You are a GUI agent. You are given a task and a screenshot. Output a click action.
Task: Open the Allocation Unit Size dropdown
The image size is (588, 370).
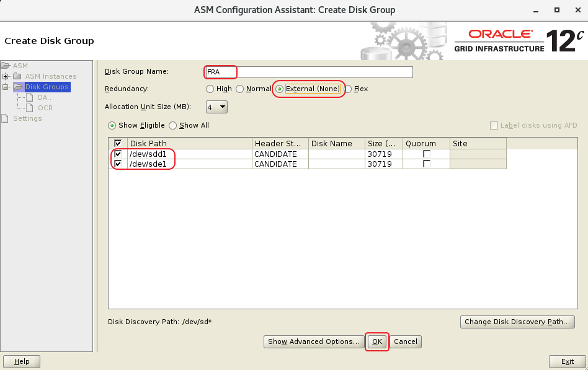tap(217, 107)
